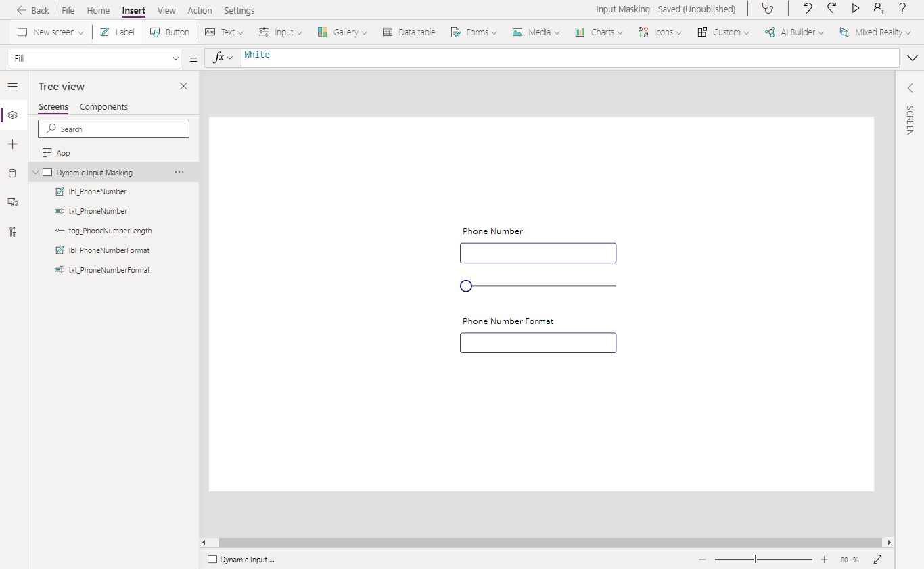The height and width of the screenshot is (569, 924).
Task: Click the Undo icon
Action: (808, 8)
